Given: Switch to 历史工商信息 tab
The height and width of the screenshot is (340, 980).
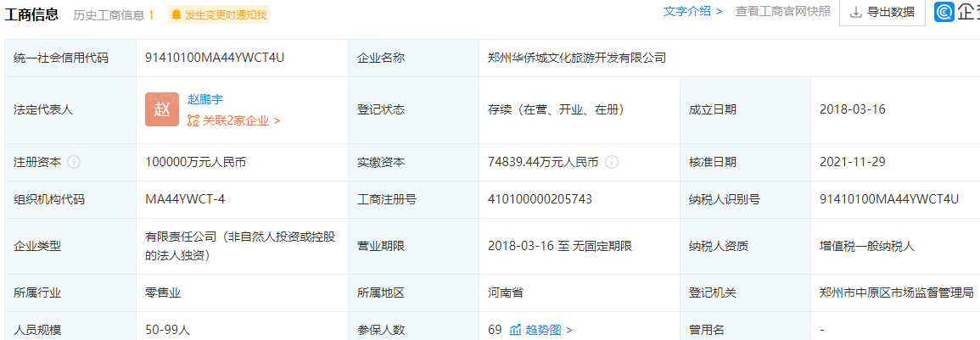Looking at the screenshot, I should coord(114,14).
